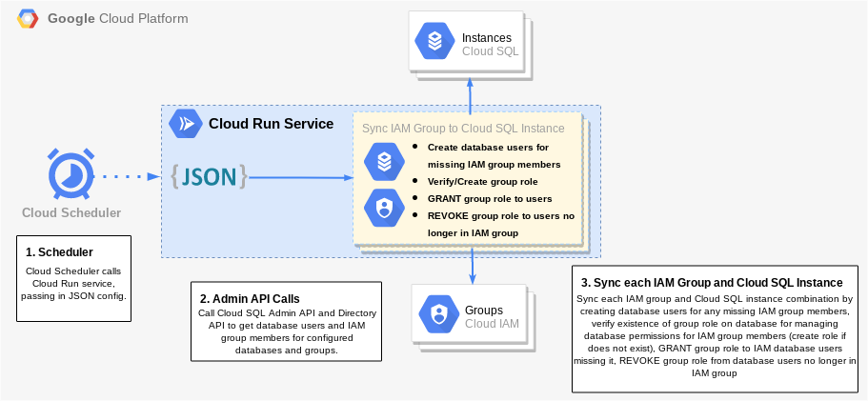The width and height of the screenshot is (868, 401).
Task: Click the IAM shield icon inside the Sync panel
Action: (384, 207)
